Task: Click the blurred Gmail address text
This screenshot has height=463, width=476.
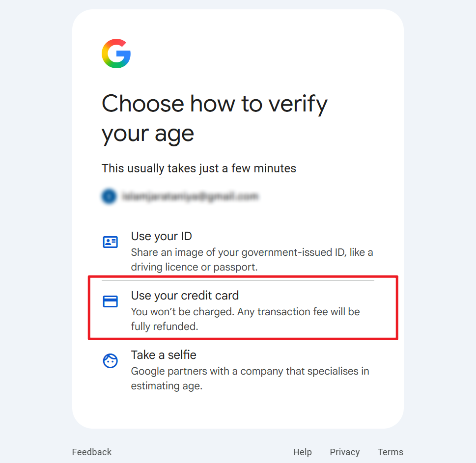Action: [190, 197]
